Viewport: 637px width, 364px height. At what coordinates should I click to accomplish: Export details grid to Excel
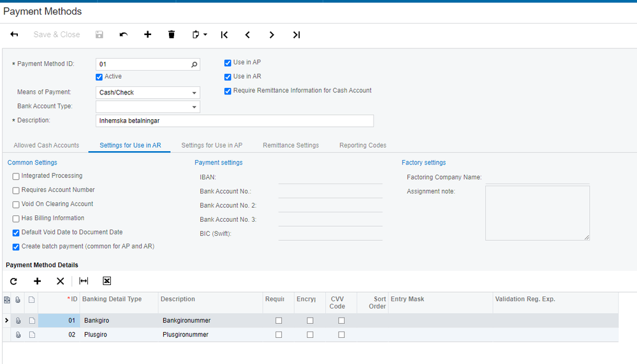pyautogui.click(x=107, y=281)
